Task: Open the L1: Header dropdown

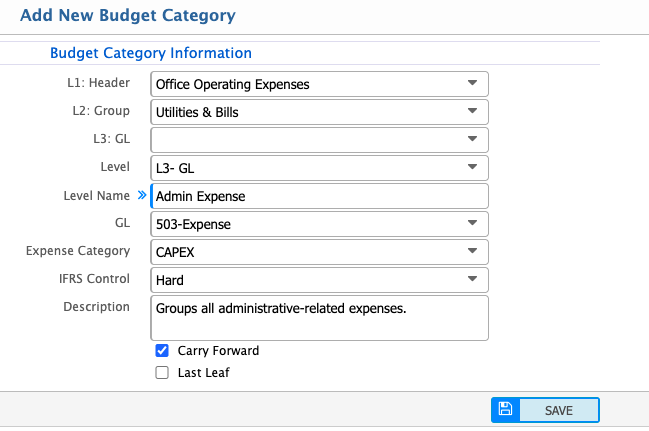Action: pyautogui.click(x=319, y=84)
